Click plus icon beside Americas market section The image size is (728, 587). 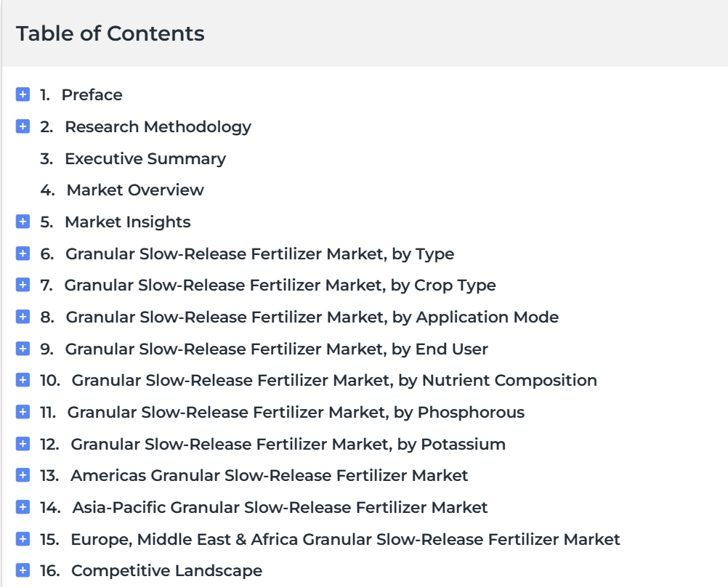point(23,475)
